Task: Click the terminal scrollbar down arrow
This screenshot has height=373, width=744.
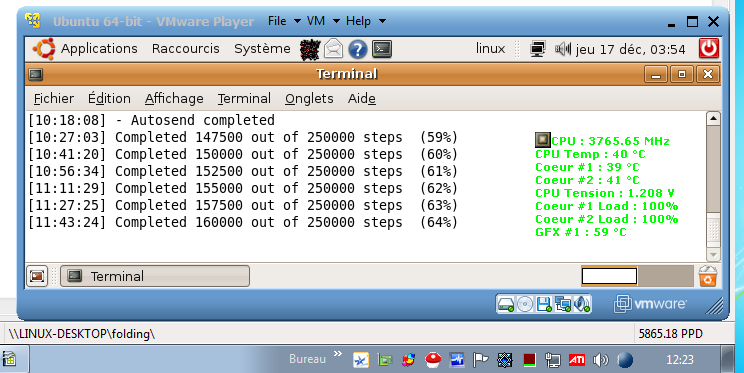Action: pos(713,255)
